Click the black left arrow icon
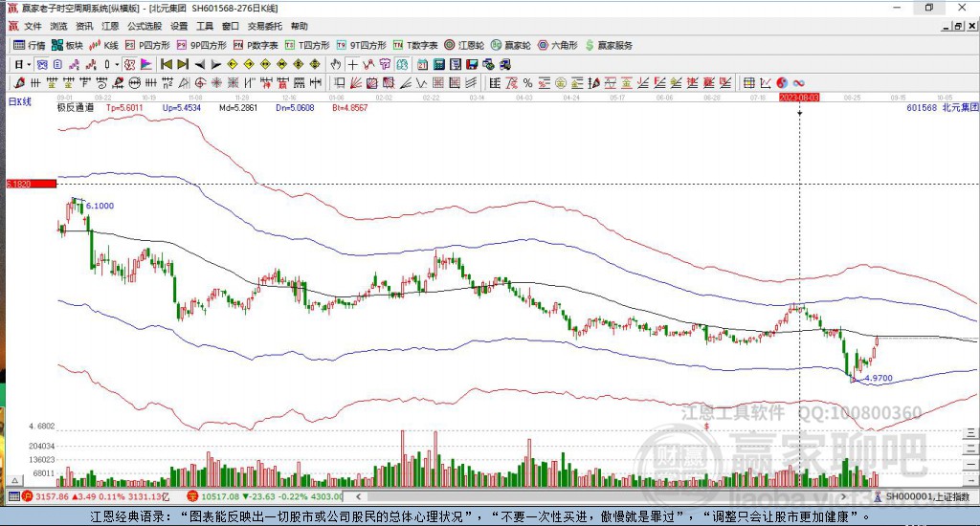Screen dimensions: 980x526 199,64
